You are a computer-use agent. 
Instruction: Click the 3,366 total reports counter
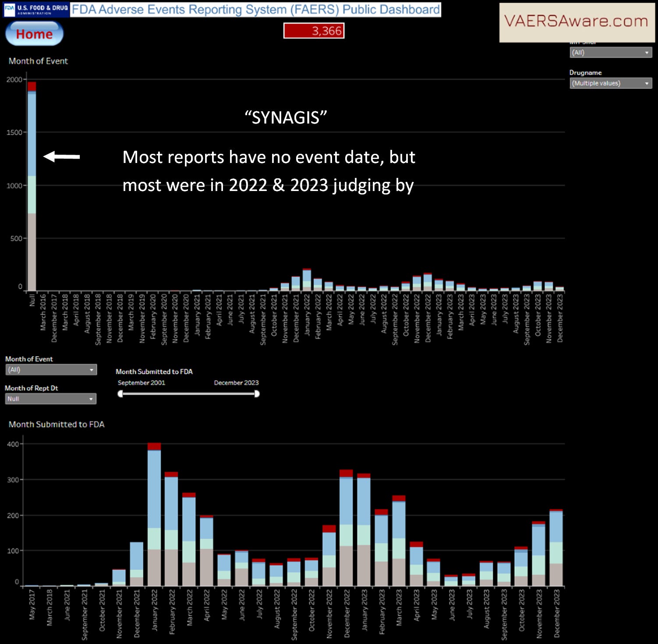point(314,31)
